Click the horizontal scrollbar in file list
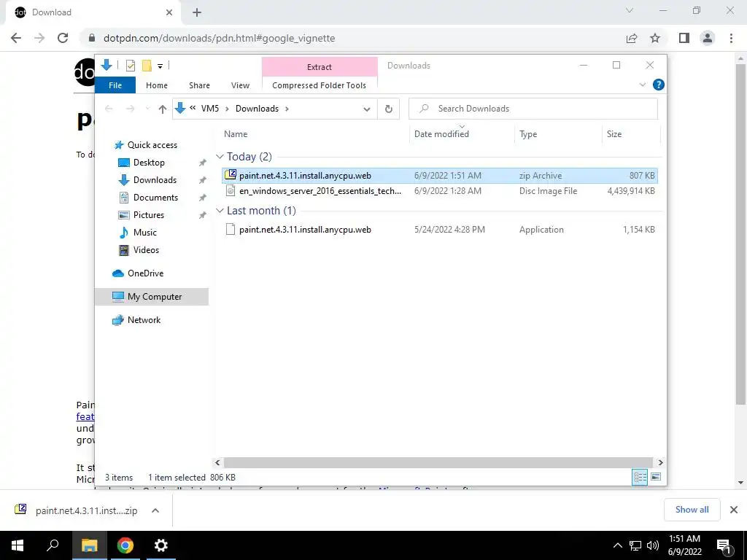 click(x=438, y=462)
